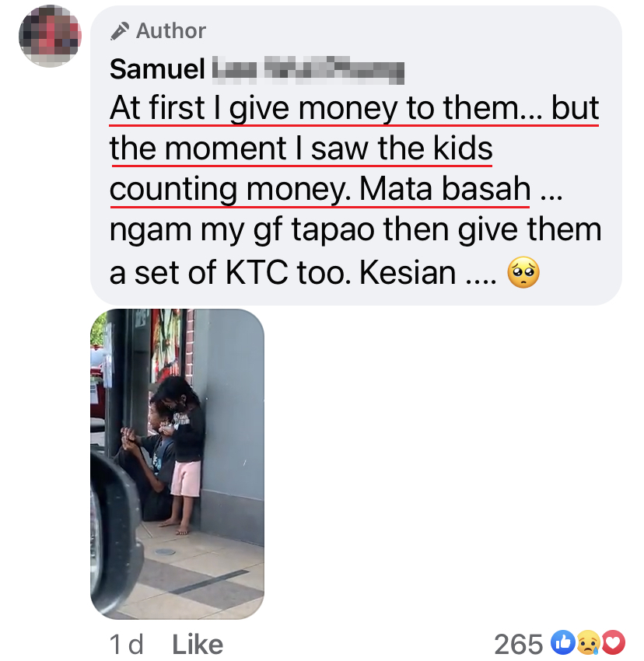Viewport: 644px width, 661px height.
Task: Click the pleading face emoji in comment
Action: pyautogui.click(x=523, y=274)
